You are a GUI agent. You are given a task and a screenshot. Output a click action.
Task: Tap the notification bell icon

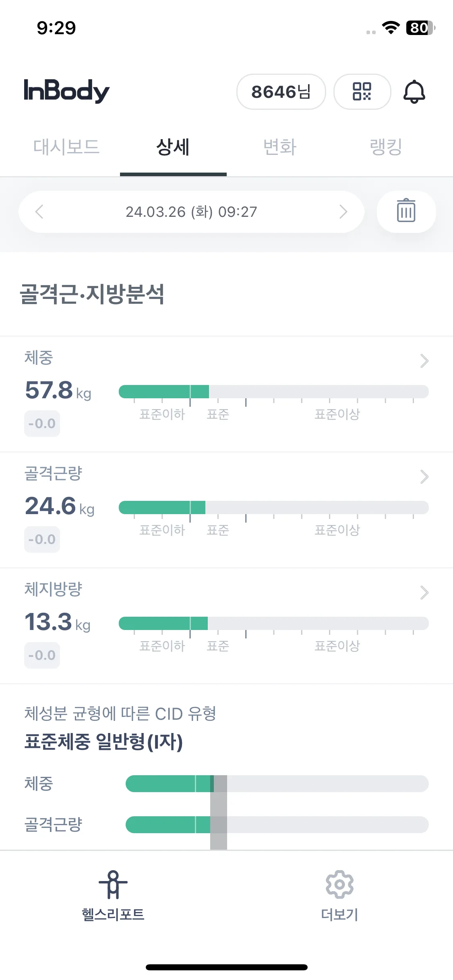coord(414,92)
